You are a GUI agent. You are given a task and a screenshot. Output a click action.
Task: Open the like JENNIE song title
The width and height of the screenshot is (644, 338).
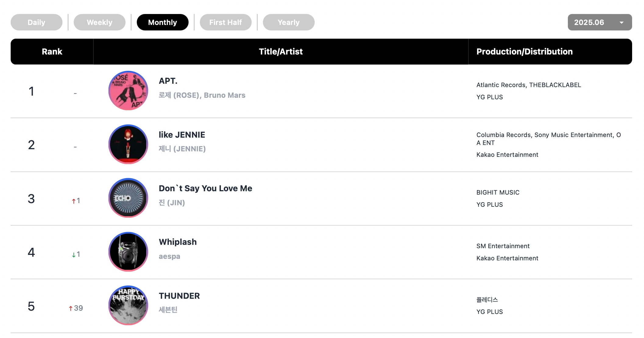pyautogui.click(x=182, y=135)
